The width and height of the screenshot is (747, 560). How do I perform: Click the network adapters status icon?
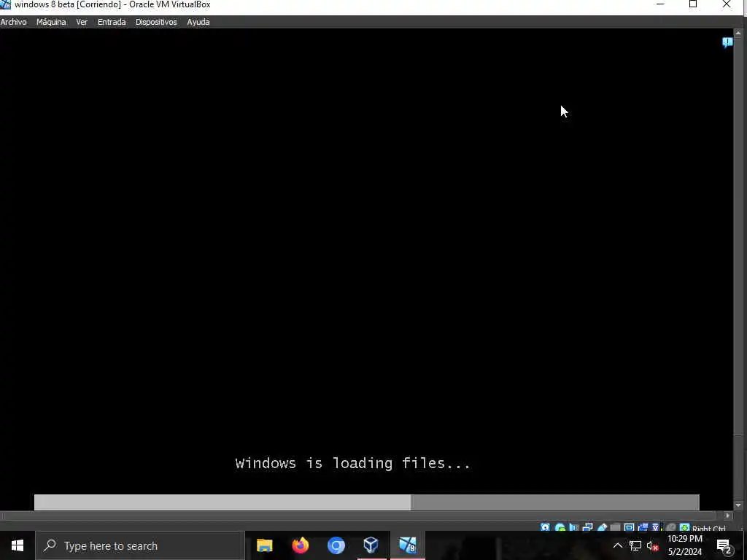coord(587,528)
